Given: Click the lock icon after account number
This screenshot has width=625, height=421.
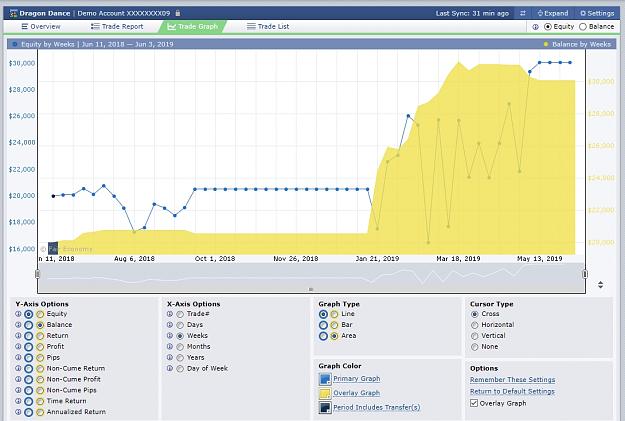Looking at the screenshot, I should [178, 13].
